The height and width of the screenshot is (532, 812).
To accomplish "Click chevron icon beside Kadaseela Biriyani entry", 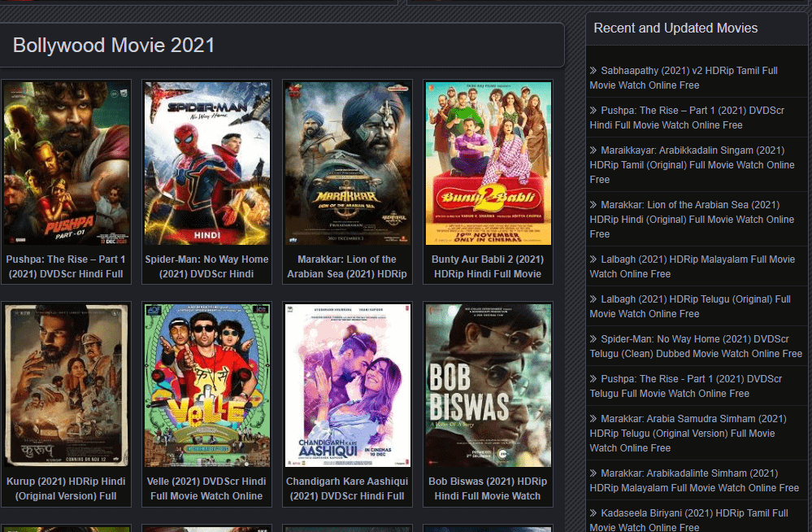I will [593, 512].
